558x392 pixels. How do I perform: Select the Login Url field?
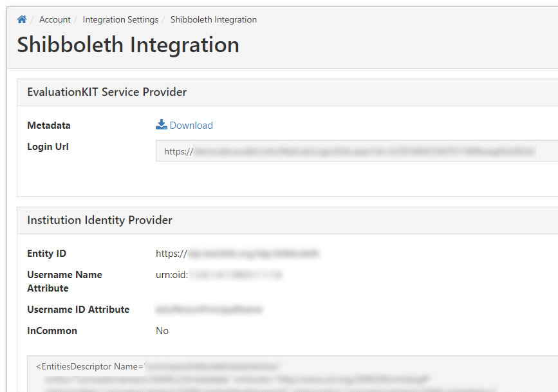click(x=357, y=151)
